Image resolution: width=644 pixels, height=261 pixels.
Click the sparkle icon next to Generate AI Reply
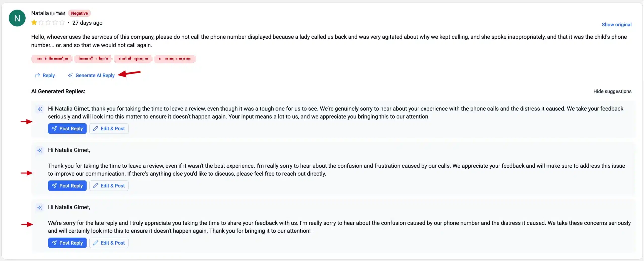[x=70, y=75]
